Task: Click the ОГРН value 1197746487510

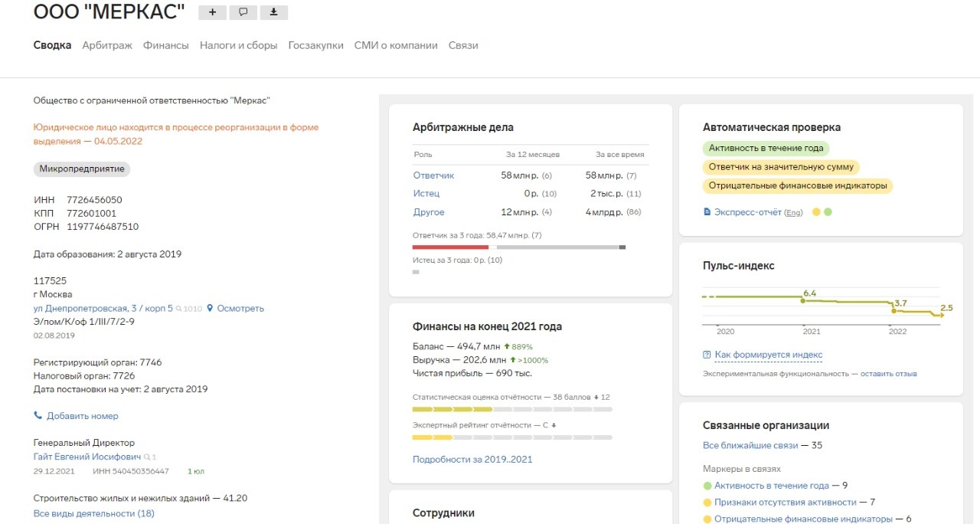Action: [x=103, y=227]
